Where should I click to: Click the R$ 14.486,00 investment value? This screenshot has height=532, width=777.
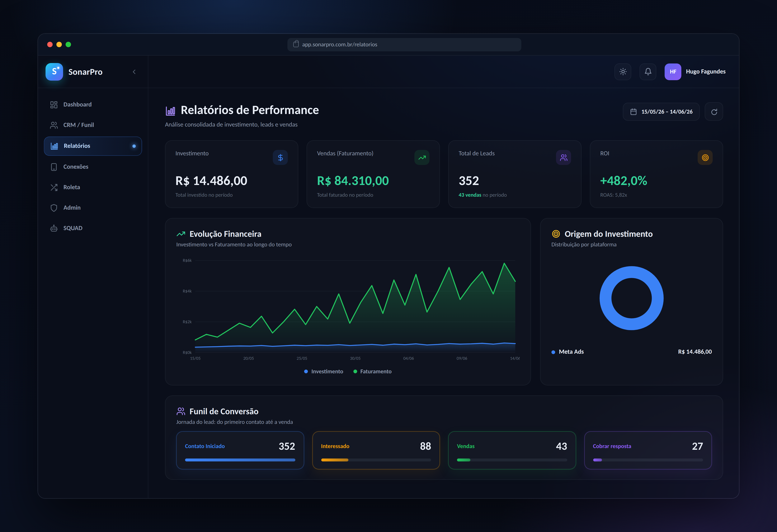tap(211, 181)
